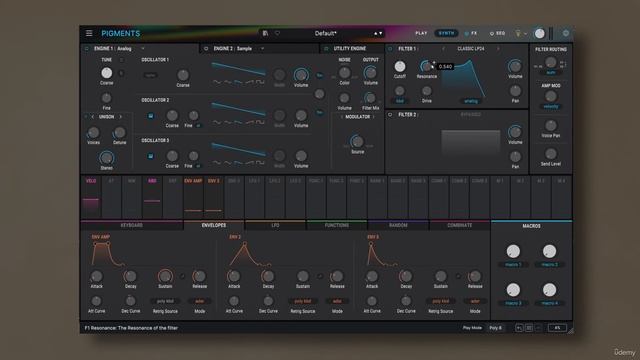The height and width of the screenshot is (360, 640).
Task: Click the undo icon in the bottom bar
Action: pos(519,328)
